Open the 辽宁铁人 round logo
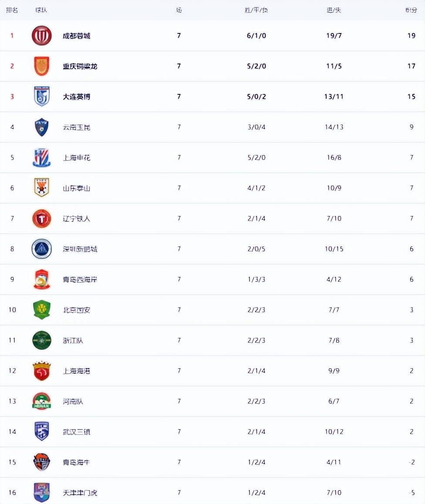 42,218
